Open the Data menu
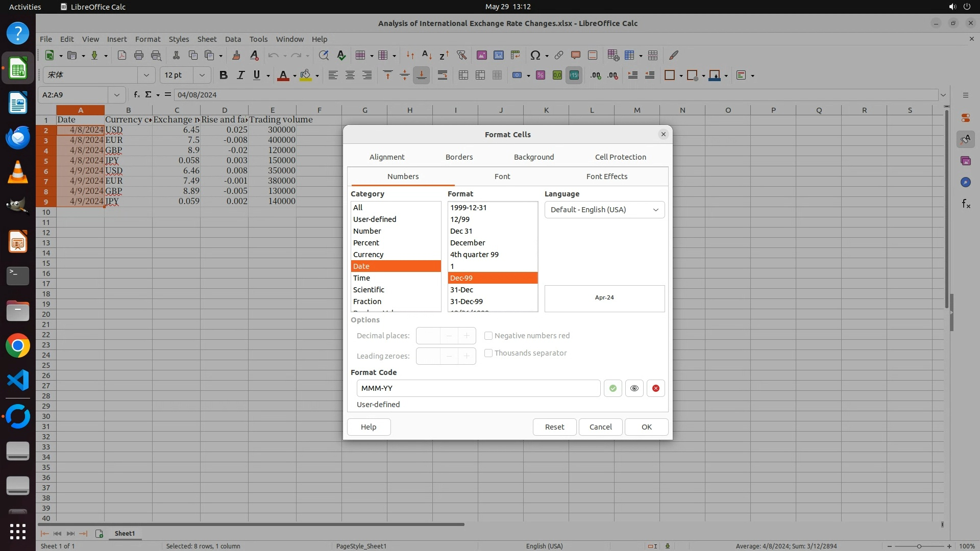Viewport: 980px width, 551px height. pyautogui.click(x=232, y=39)
